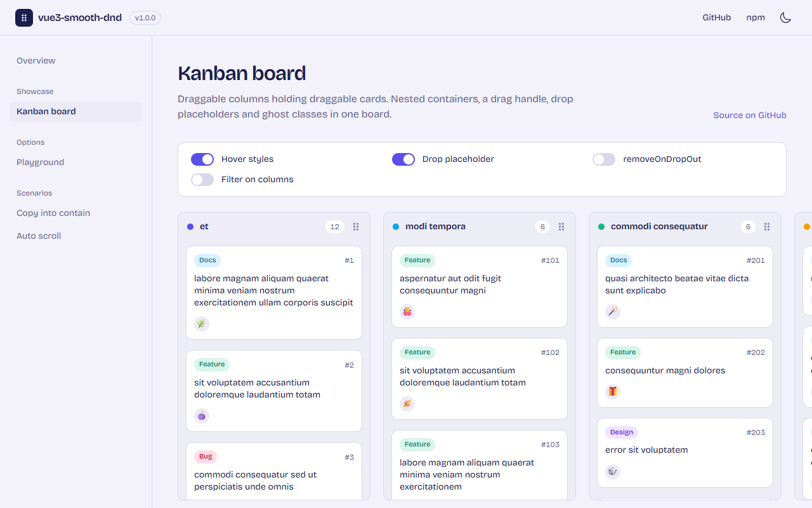Click the Bug tag on card #3

click(206, 457)
